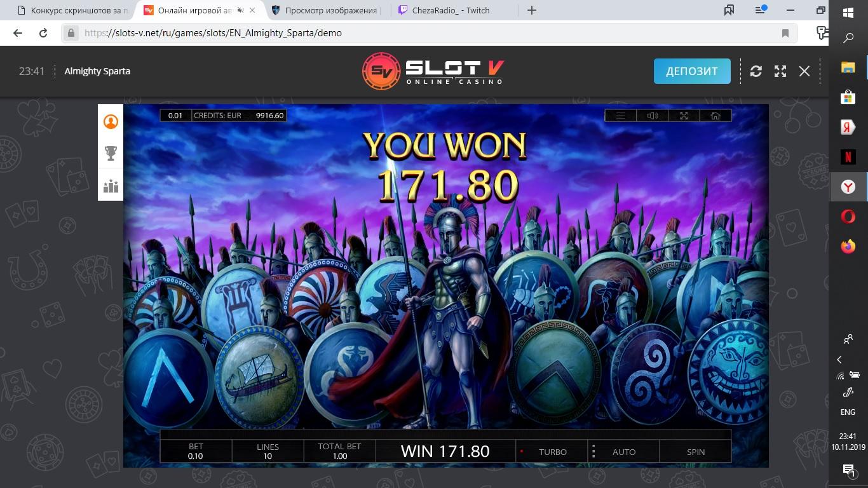
Task: Unmute the tab using its speaker icon
Action: (240, 10)
